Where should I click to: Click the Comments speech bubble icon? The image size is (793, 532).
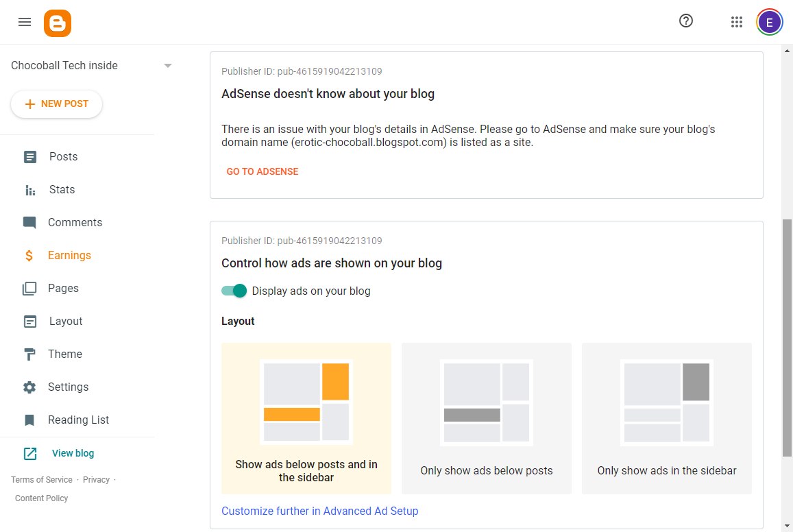[x=29, y=223]
